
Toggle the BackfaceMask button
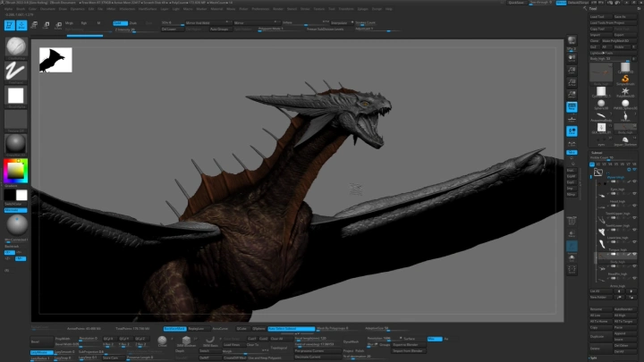tap(174, 329)
